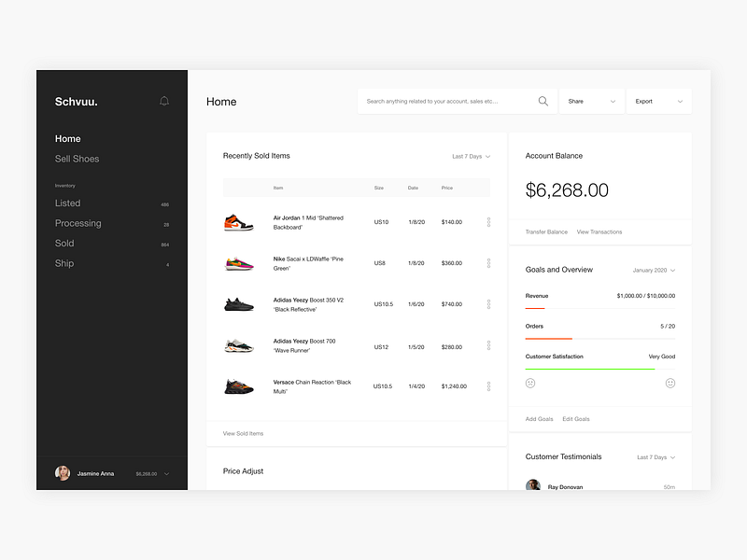Click the Orders progress bar
The width and height of the screenshot is (747, 560).
point(600,339)
